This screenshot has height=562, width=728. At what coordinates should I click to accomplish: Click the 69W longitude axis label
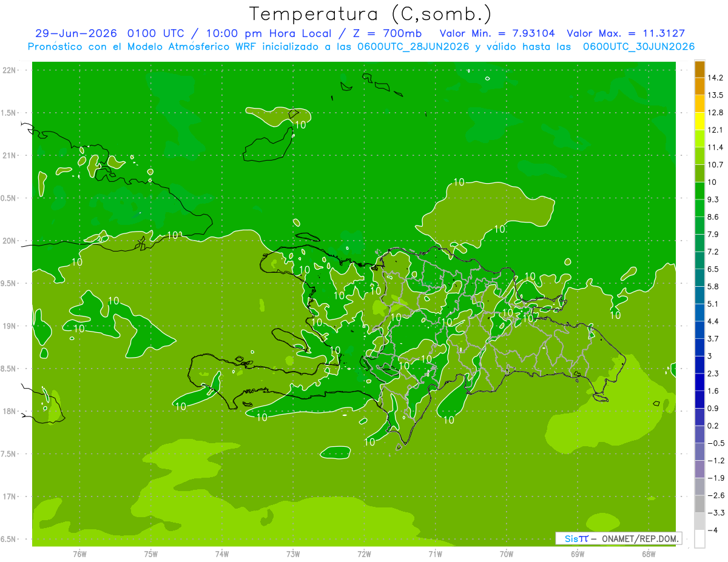[x=577, y=554]
